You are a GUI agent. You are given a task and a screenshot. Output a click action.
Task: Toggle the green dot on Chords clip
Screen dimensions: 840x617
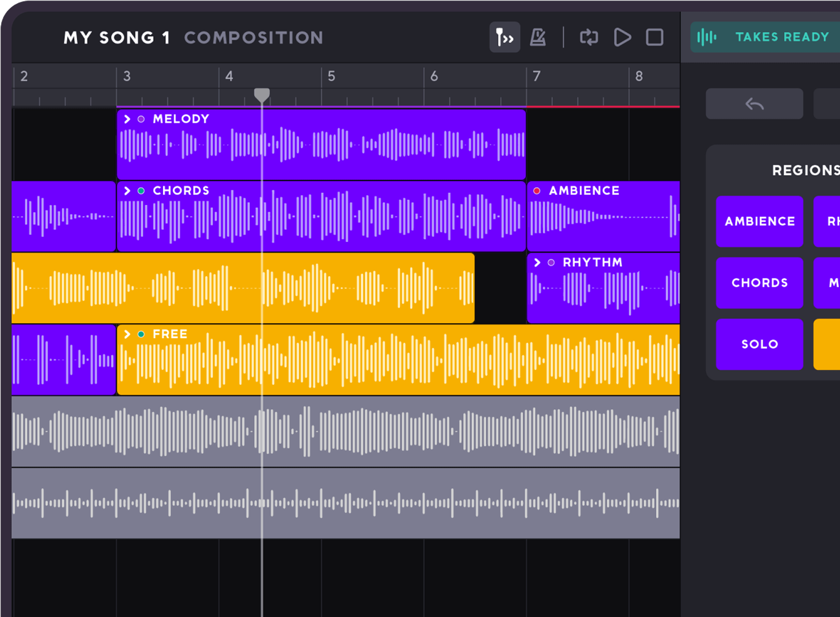click(x=141, y=191)
